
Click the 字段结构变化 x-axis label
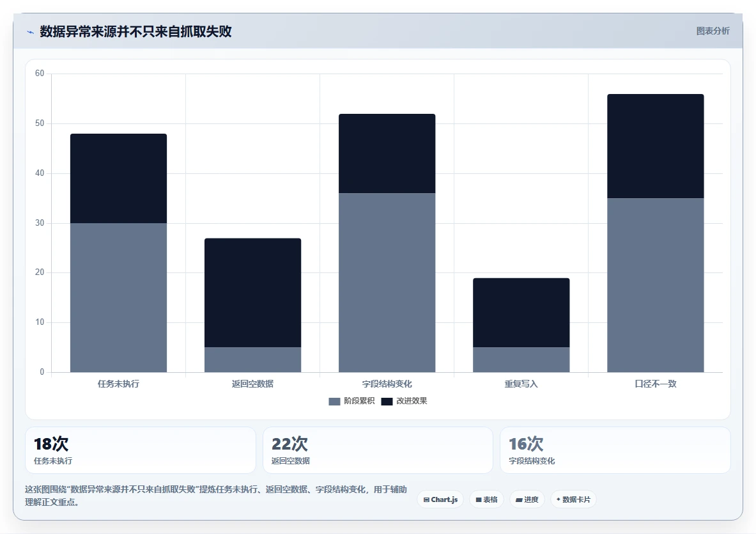(x=387, y=384)
